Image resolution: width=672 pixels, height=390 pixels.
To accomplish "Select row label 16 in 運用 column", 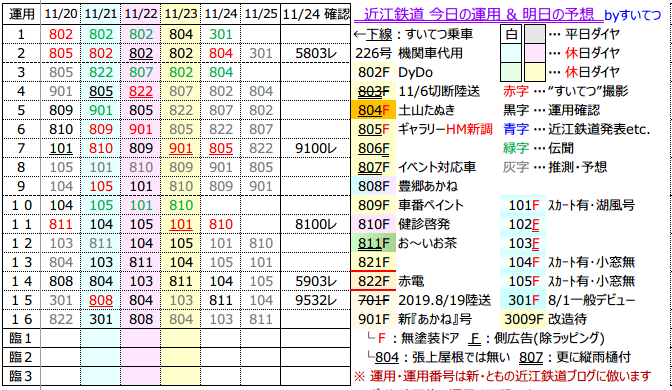I will (x=21, y=319).
